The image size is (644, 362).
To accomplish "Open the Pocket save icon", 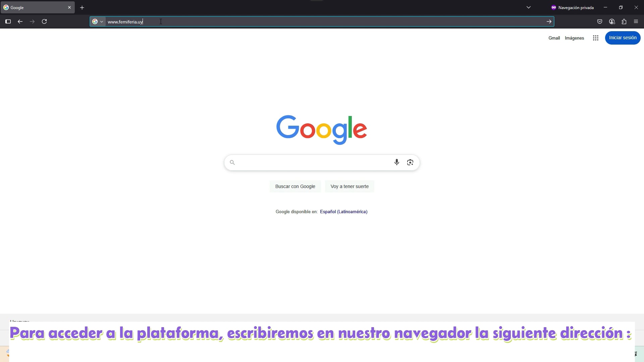I will (599, 21).
